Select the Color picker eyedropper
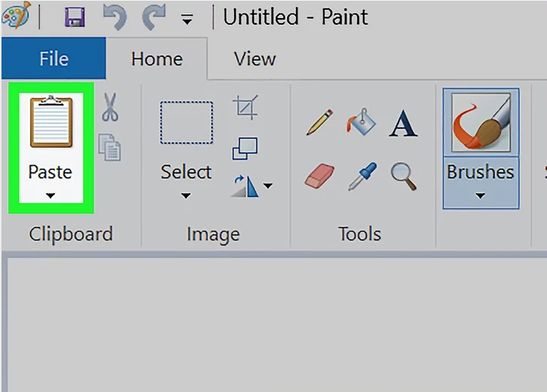This screenshot has height=392, width=547. click(363, 176)
